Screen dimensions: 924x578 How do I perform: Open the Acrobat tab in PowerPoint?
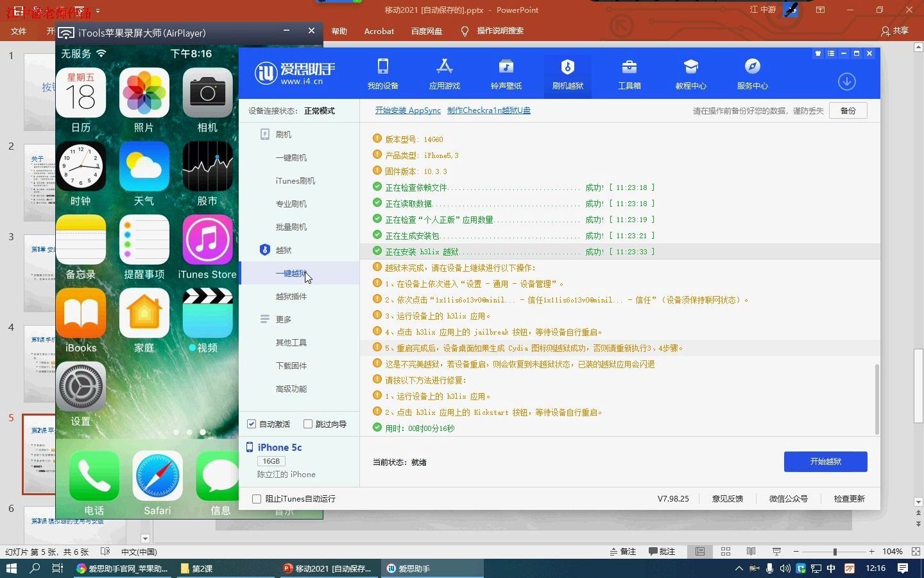point(379,31)
